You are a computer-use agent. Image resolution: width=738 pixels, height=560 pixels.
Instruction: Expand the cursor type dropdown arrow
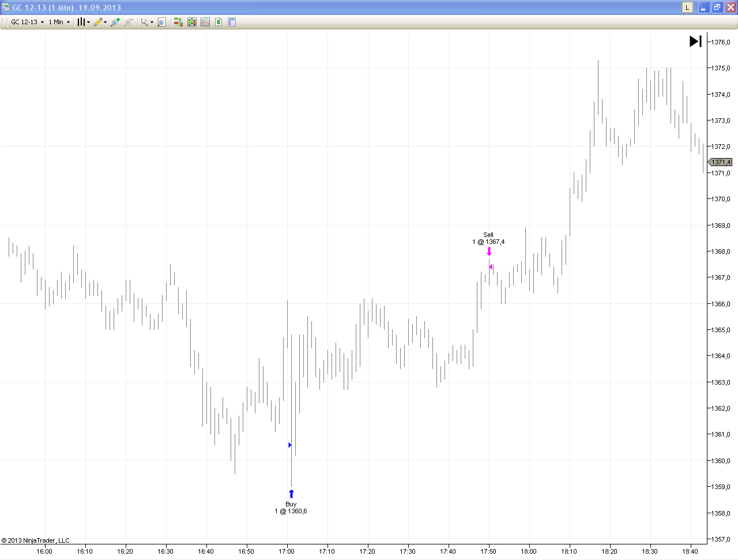[x=152, y=22]
